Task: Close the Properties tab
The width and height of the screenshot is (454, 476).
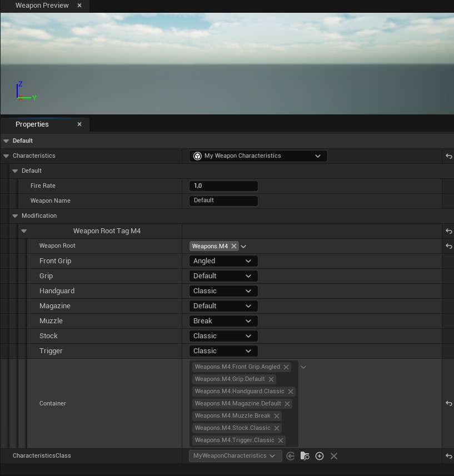Action: (x=79, y=124)
